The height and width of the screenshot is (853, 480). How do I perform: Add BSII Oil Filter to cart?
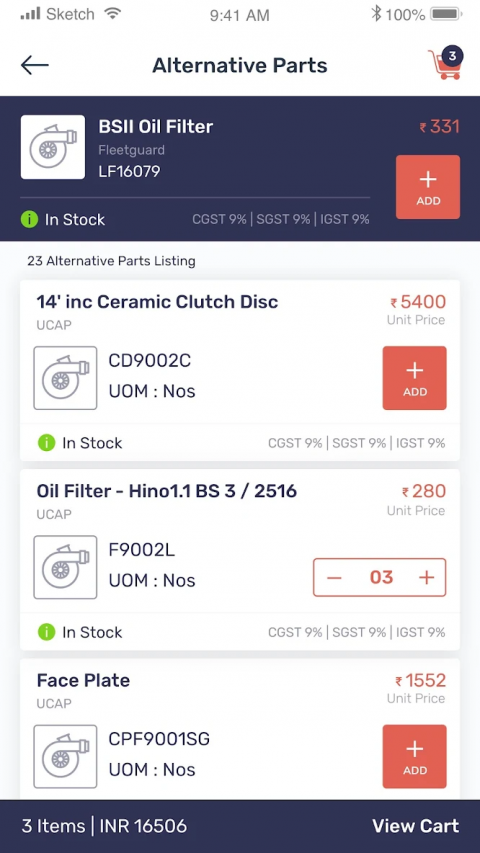(x=428, y=187)
